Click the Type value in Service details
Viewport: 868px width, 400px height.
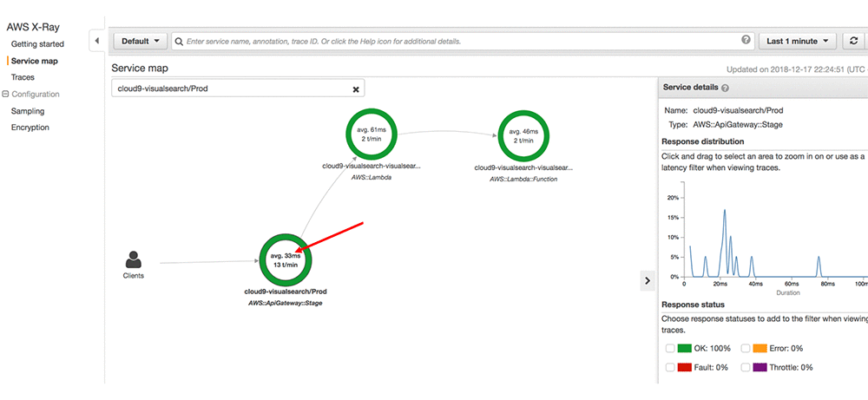click(738, 125)
